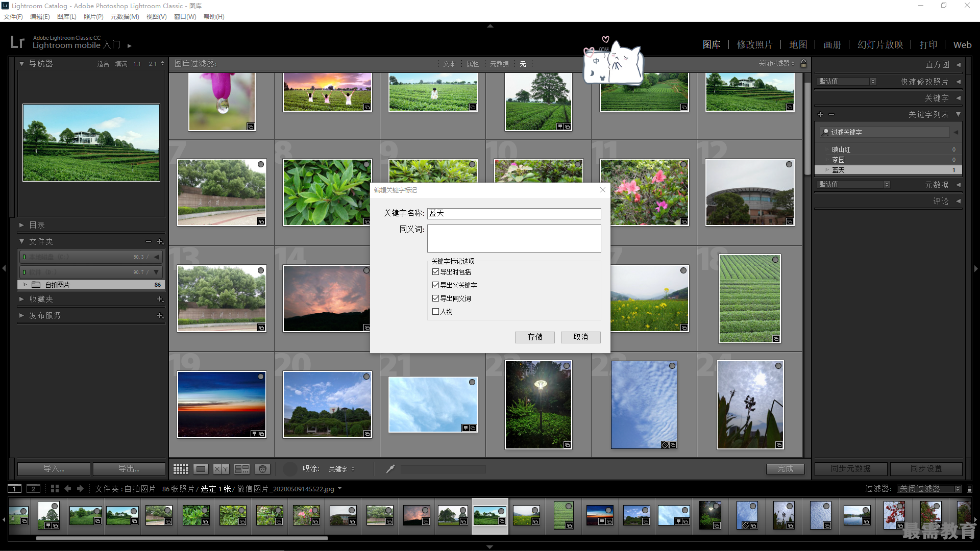Click 同义词 text area

coord(514,238)
